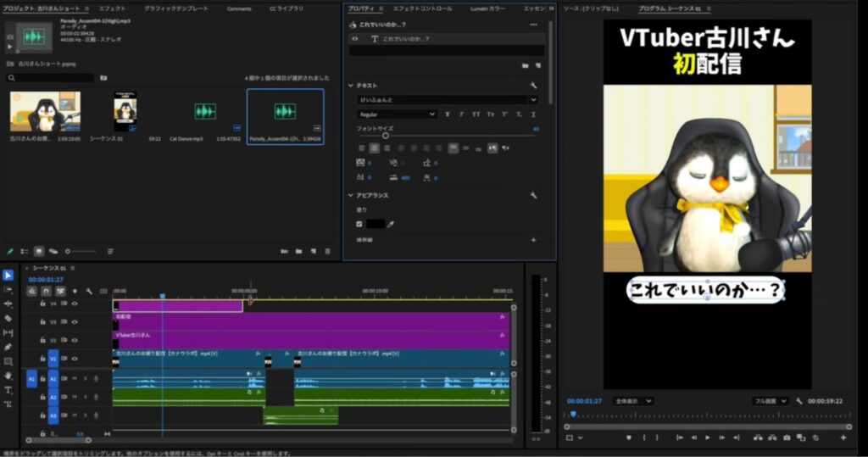Switch to Lumetri Color tab

click(487, 8)
